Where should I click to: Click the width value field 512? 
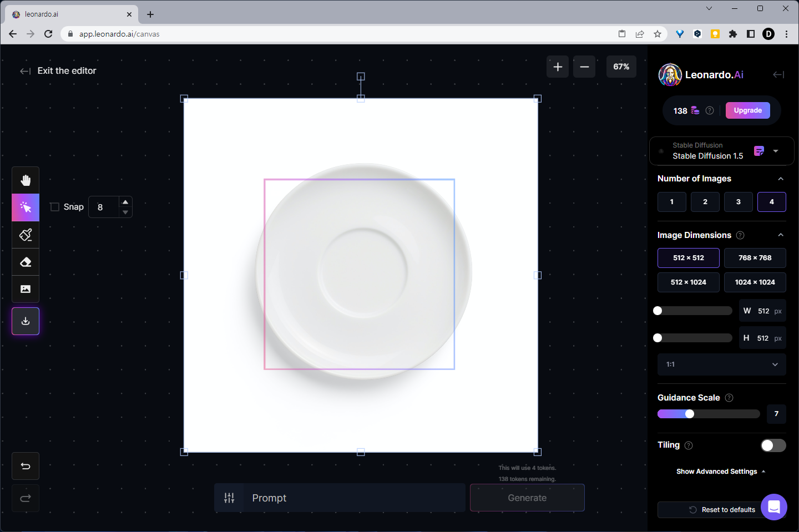(762, 311)
